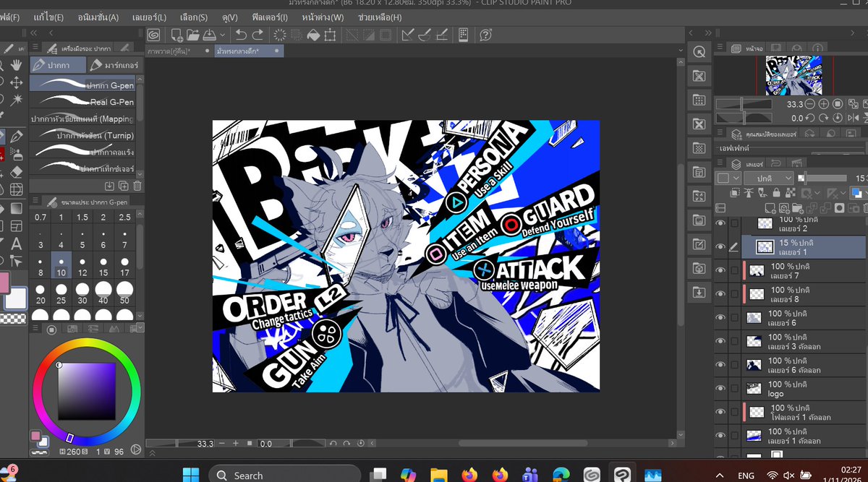Image resolution: width=868 pixels, height=482 pixels.
Task: Open the palette color dropdown in Layer panel
Action: point(728,178)
